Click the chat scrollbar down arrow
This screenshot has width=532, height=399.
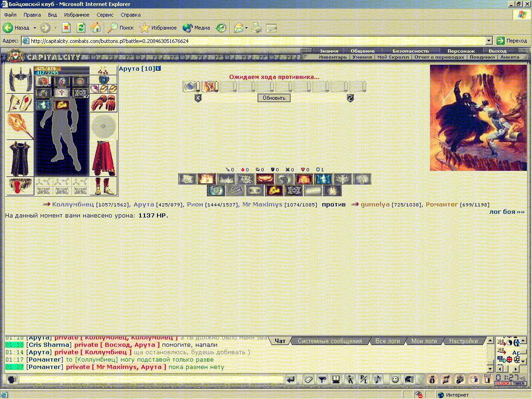click(x=490, y=369)
